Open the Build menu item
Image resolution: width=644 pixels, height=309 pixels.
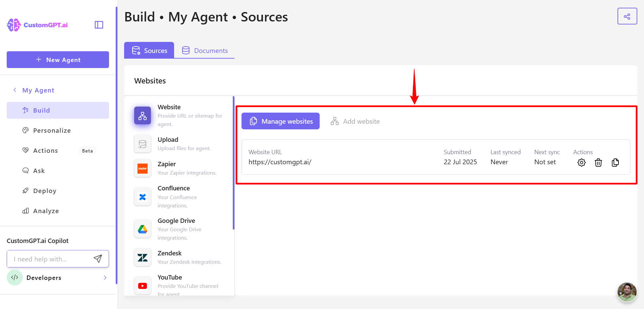58,110
